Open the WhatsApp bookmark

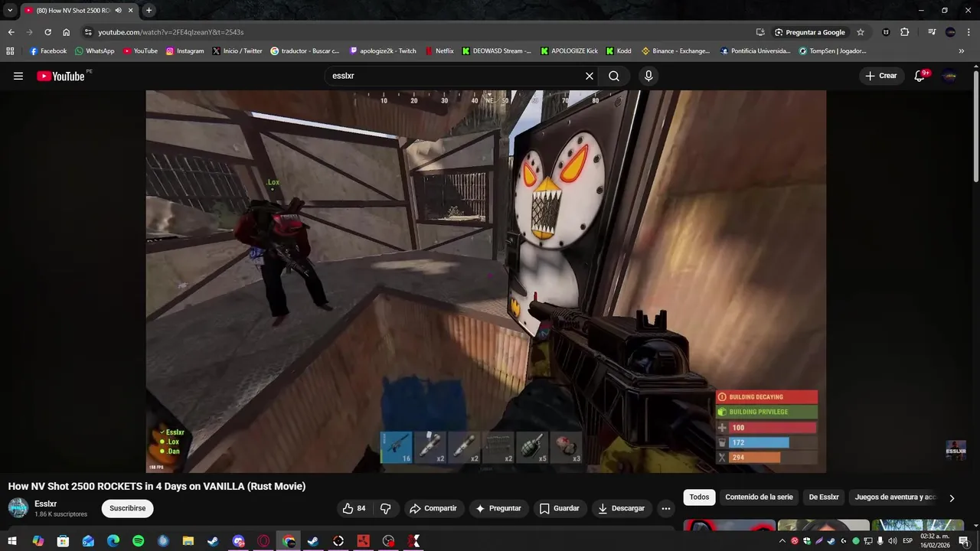pos(95,51)
